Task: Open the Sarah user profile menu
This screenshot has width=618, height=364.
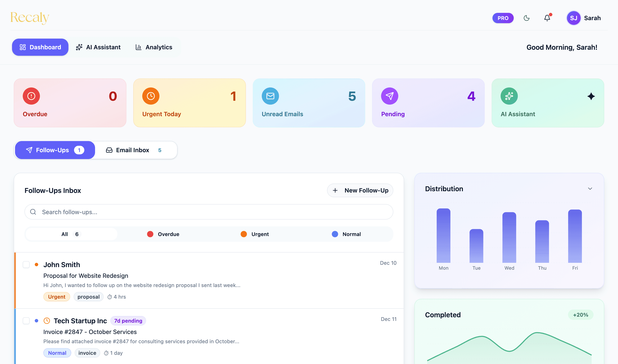Action: pos(583,18)
